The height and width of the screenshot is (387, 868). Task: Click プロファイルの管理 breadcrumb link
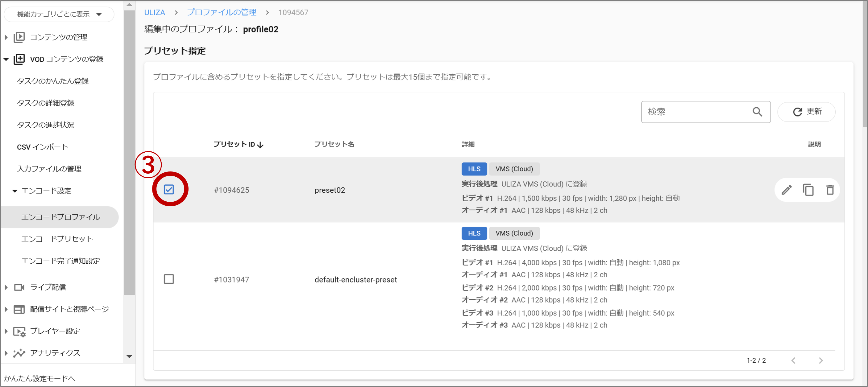click(221, 12)
